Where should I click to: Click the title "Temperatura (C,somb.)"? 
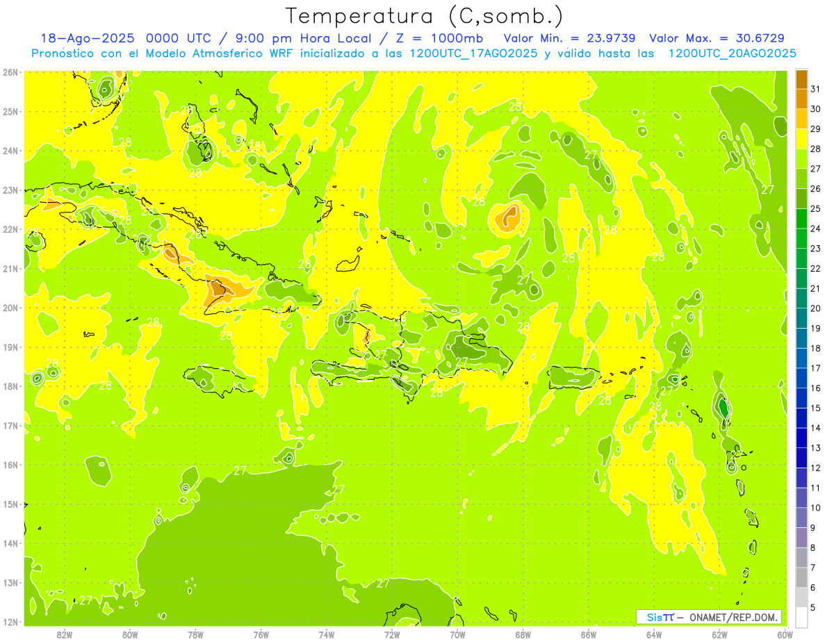coord(424,16)
